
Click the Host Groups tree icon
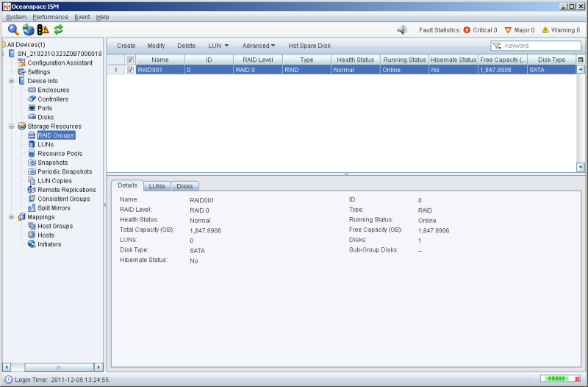pos(32,226)
